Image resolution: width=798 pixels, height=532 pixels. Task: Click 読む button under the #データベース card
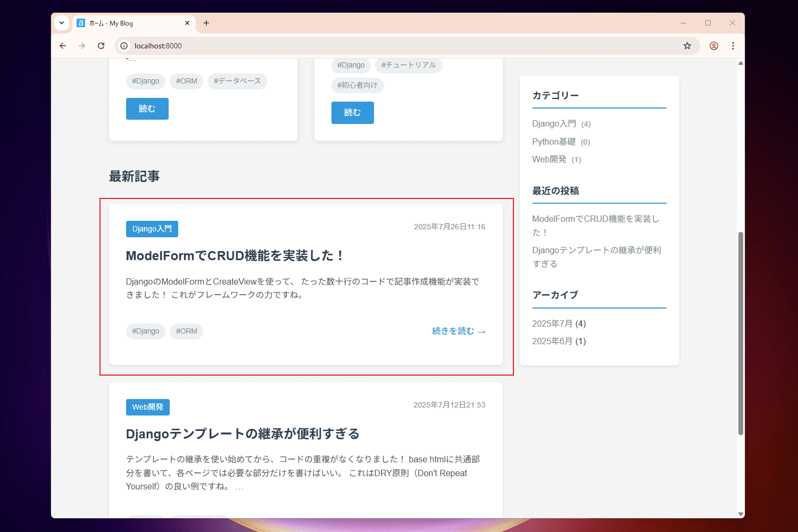click(x=147, y=109)
